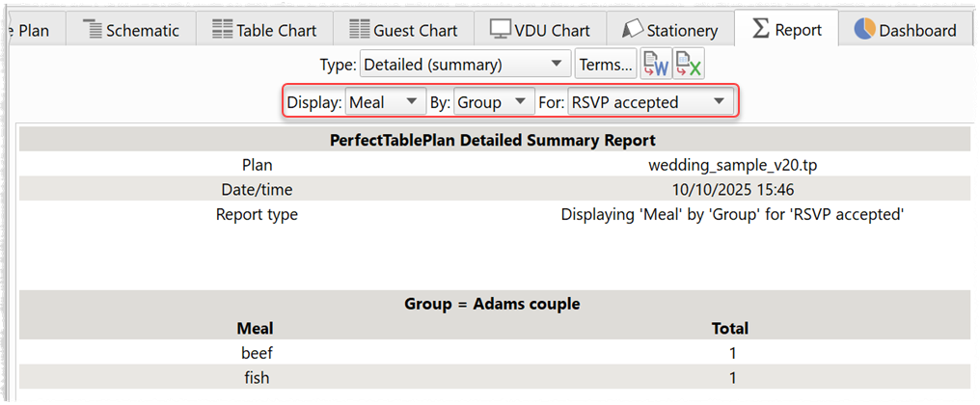Export report to Excel icon
Screen dimensions: 980x405
[x=688, y=64]
